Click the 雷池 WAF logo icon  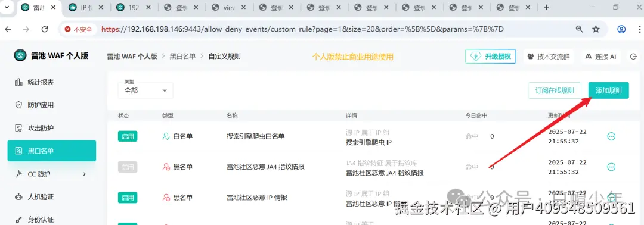tap(20, 55)
